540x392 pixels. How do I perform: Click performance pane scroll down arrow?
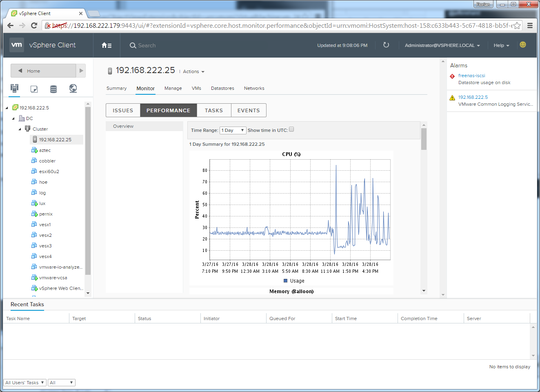tap(424, 291)
